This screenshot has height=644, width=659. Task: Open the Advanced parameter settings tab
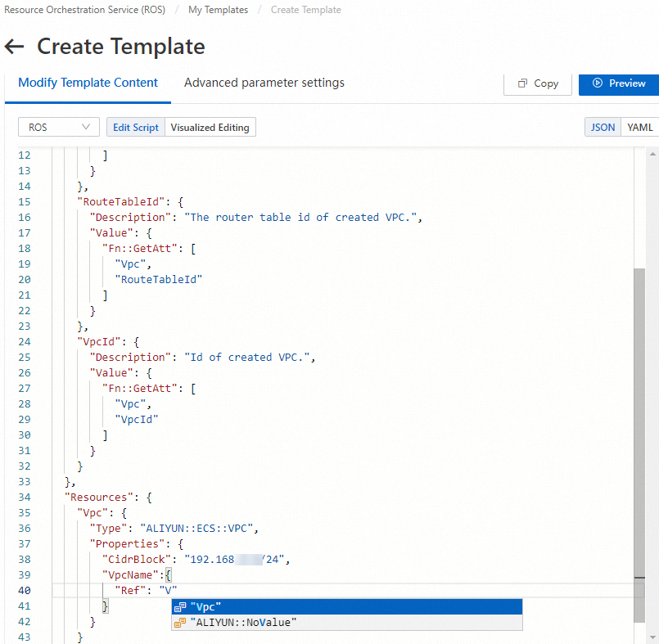coord(264,83)
